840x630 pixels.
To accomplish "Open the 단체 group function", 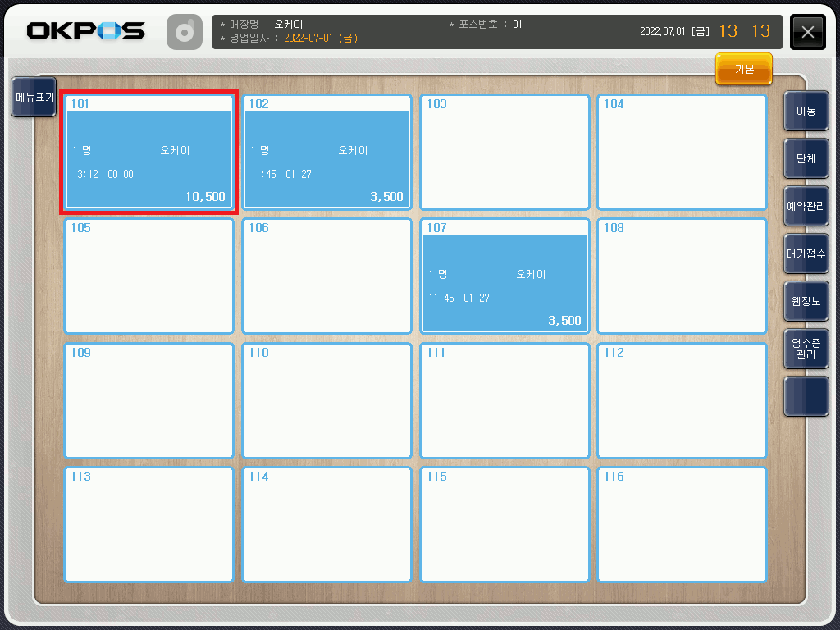I will click(x=806, y=158).
